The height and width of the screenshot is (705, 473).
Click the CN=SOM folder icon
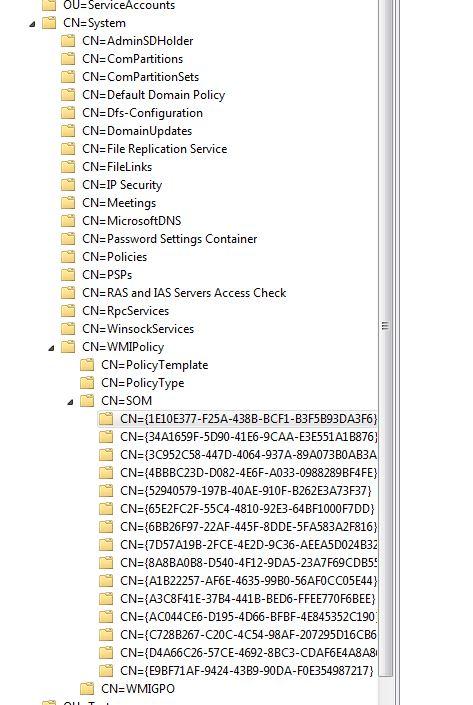coord(87,401)
